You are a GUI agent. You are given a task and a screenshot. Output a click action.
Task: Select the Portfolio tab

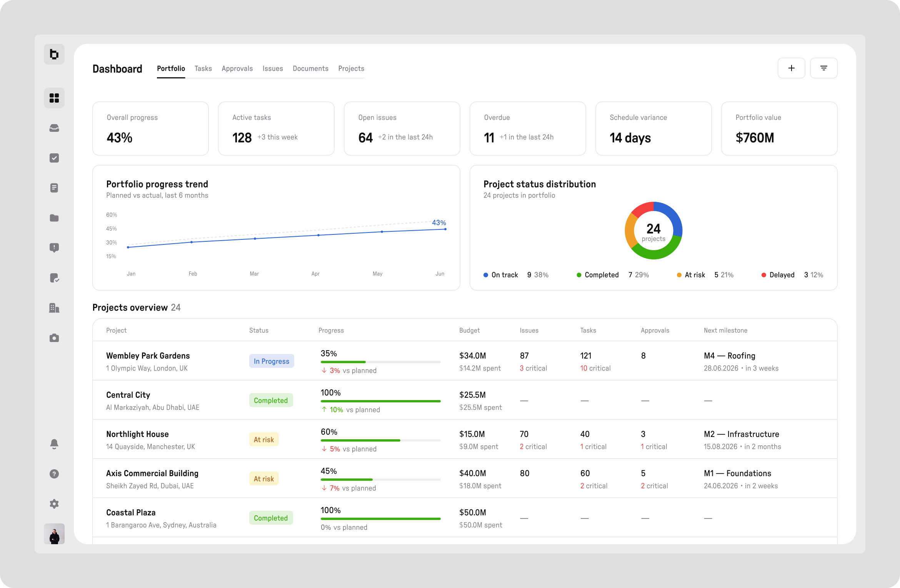pyautogui.click(x=171, y=68)
